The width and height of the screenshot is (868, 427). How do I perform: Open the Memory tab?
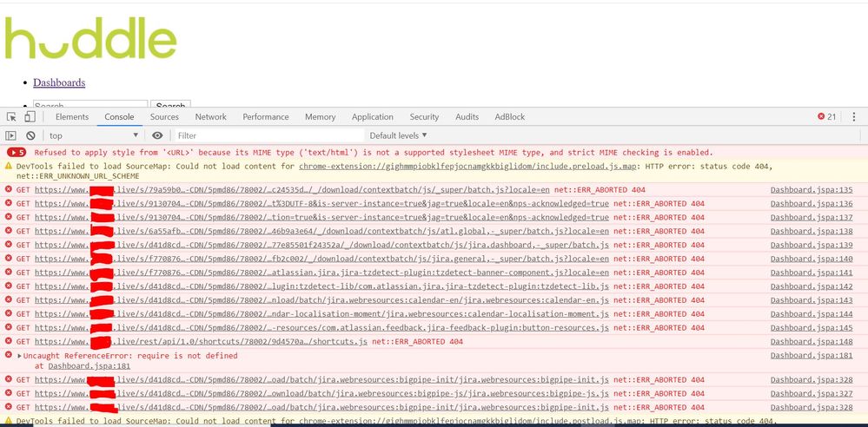[320, 116]
